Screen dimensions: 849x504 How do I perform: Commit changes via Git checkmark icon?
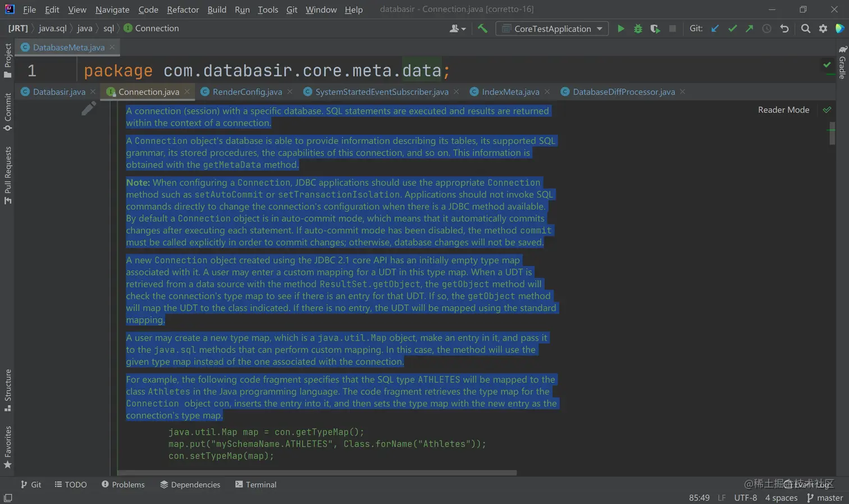tap(732, 29)
